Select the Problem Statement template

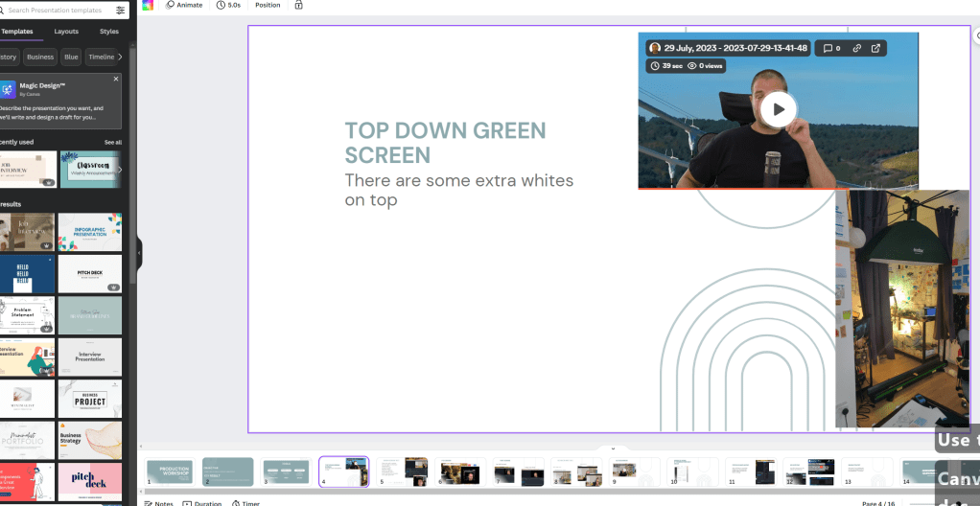pos(27,315)
